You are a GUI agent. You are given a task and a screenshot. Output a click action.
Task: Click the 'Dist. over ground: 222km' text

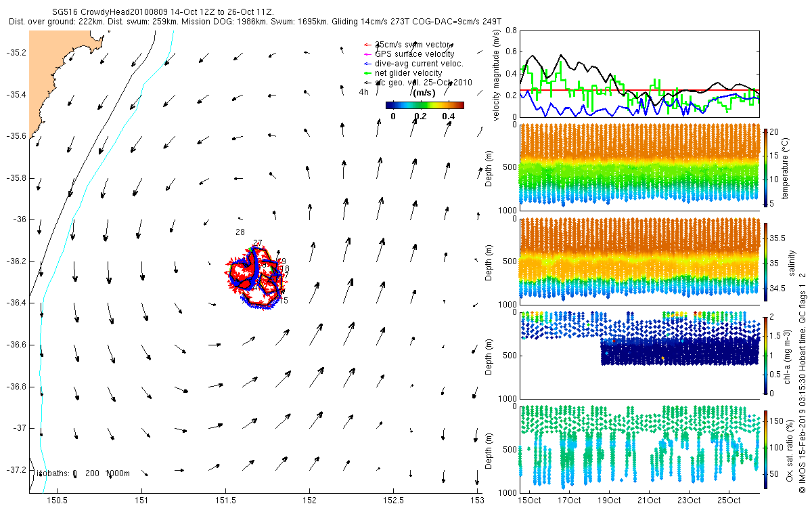click(55, 22)
